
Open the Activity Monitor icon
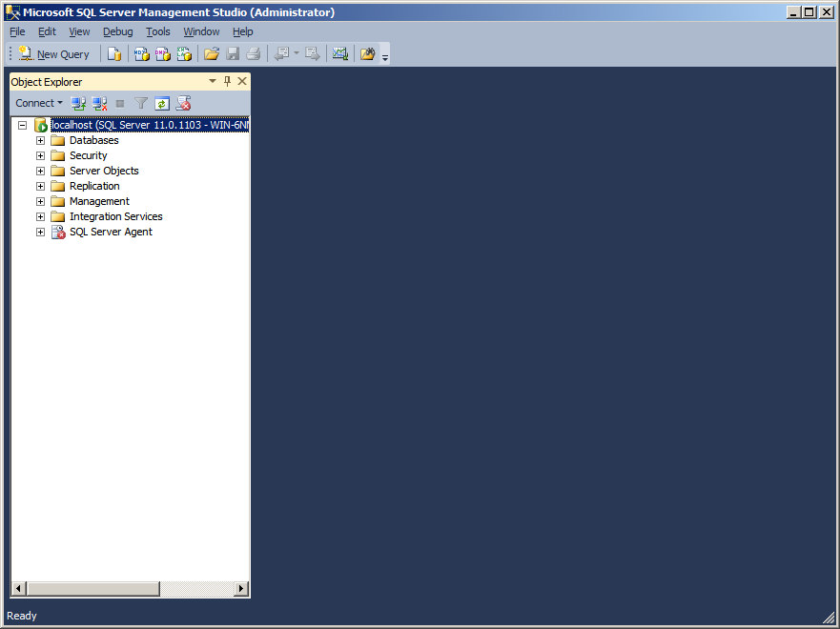pos(340,54)
